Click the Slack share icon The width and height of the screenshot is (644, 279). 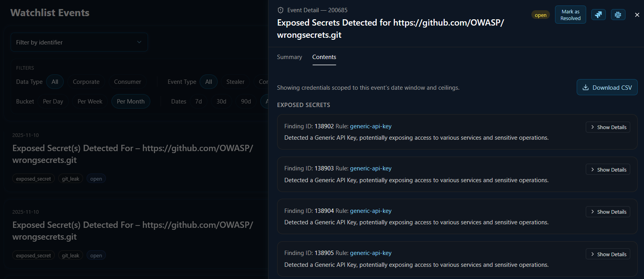pos(618,15)
